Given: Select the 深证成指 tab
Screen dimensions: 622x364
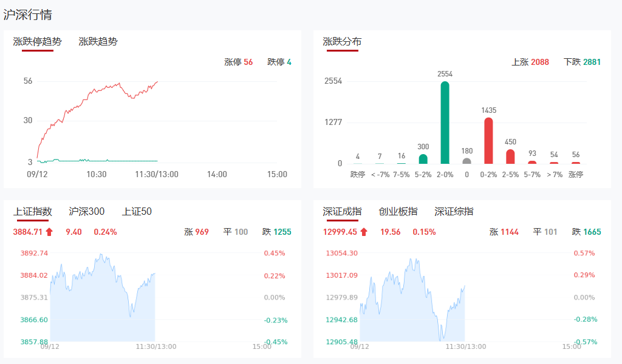Looking at the screenshot, I should point(342,212).
